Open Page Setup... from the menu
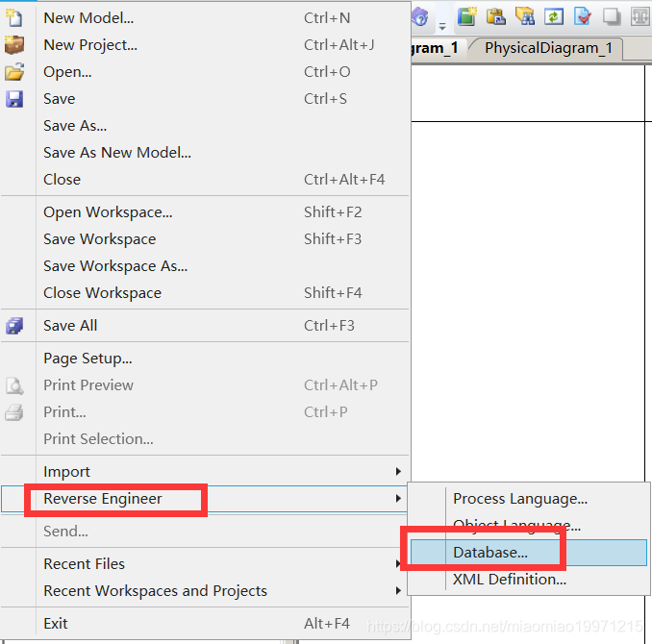652x644 pixels. click(x=206, y=359)
